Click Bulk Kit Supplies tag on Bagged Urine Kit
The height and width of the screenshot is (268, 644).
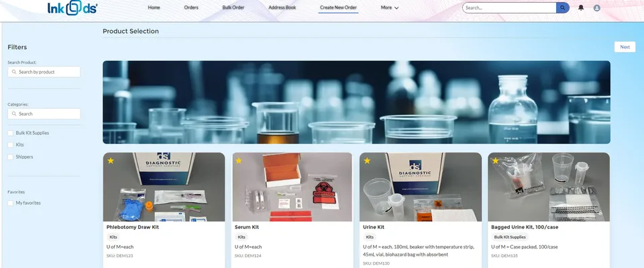[x=510, y=237]
